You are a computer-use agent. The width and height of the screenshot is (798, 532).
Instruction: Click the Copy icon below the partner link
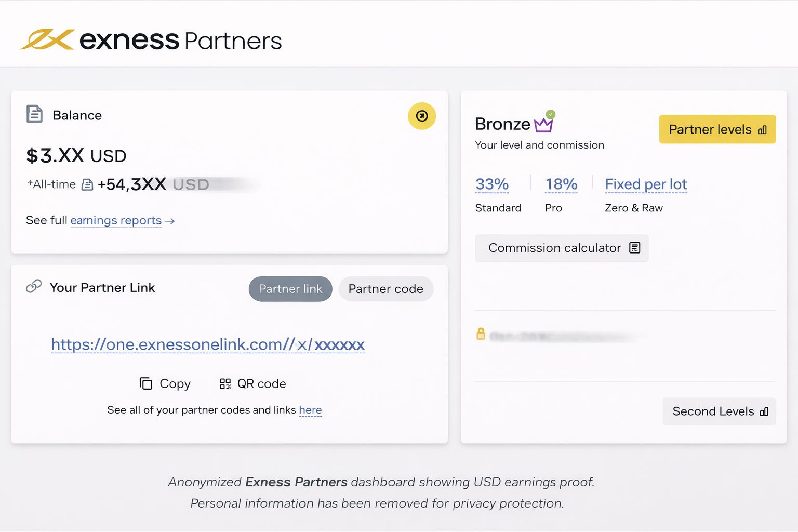coord(145,383)
